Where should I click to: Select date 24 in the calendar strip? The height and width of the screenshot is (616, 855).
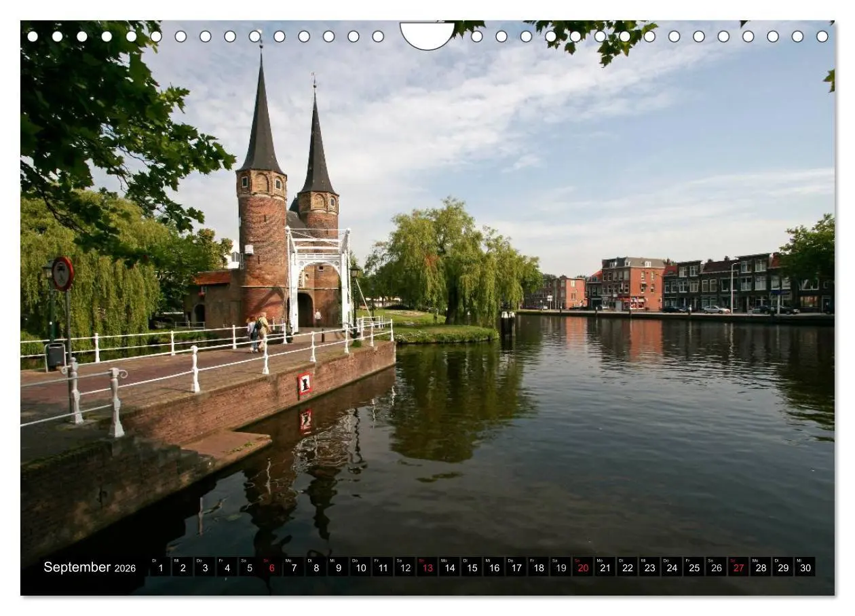(x=672, y=567)
